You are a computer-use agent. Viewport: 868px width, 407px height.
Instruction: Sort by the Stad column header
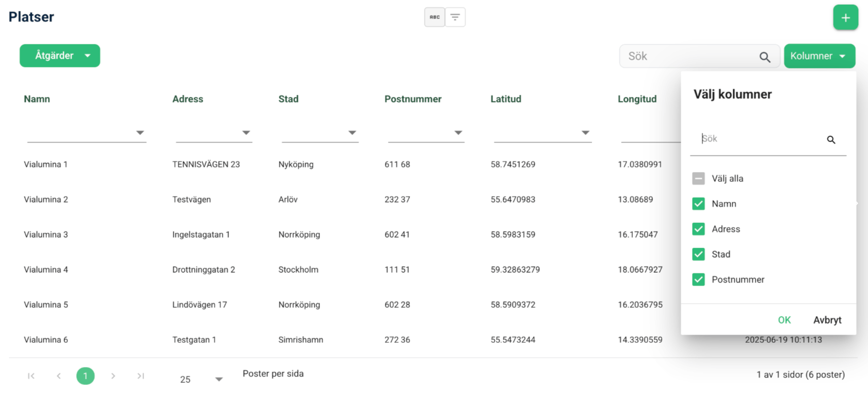[289, 99]
